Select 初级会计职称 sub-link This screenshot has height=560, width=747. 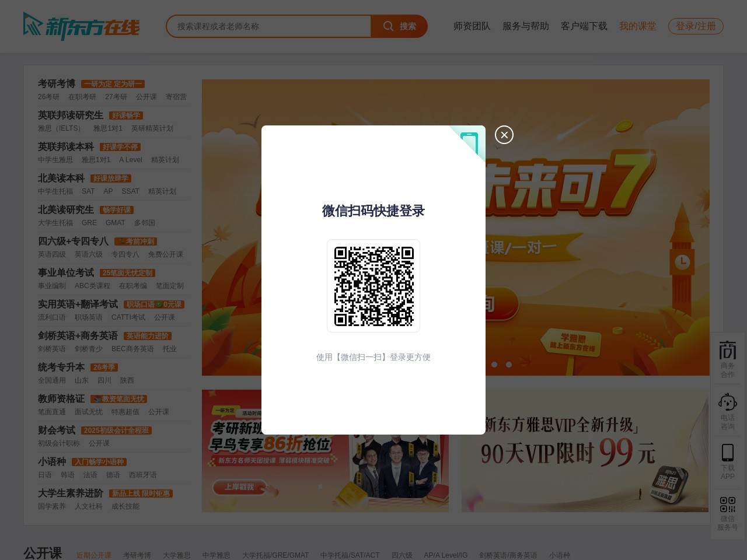[59, 443]
